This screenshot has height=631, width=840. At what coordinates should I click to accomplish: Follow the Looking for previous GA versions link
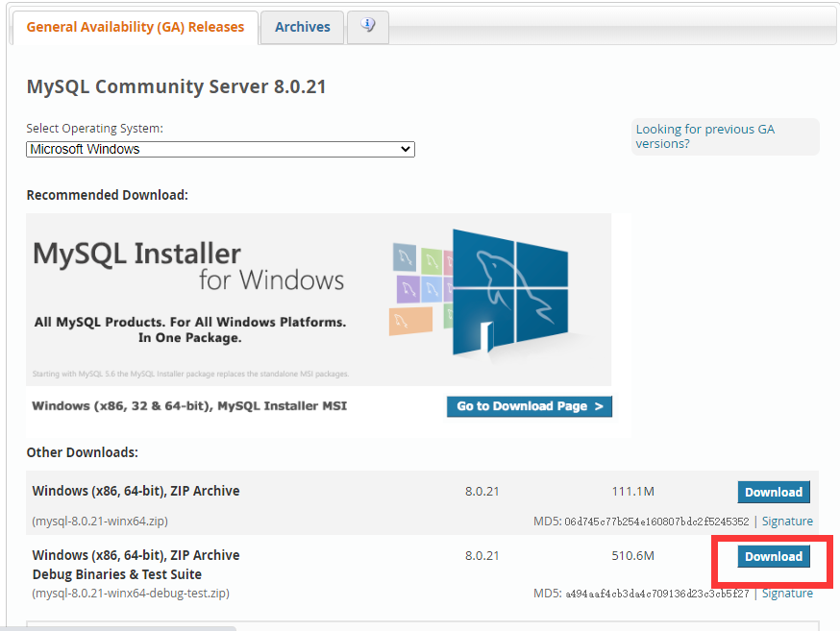coord(705,136)
